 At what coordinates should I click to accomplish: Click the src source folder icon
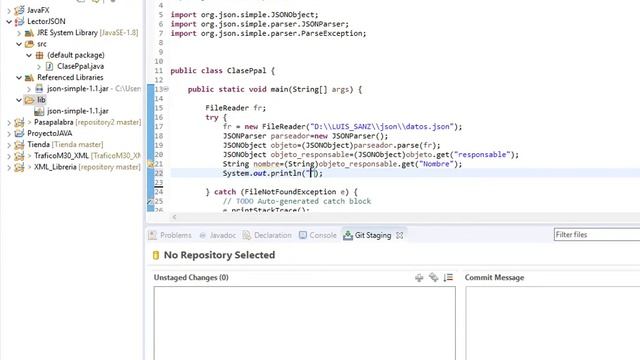coord(29,44)
